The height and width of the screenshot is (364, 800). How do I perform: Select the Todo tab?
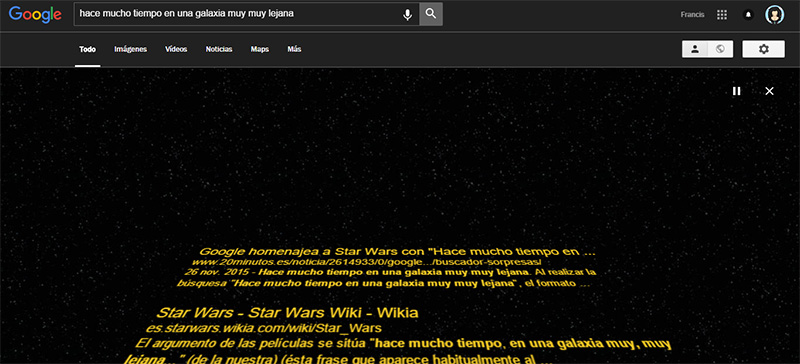click(x=87, y=50)
